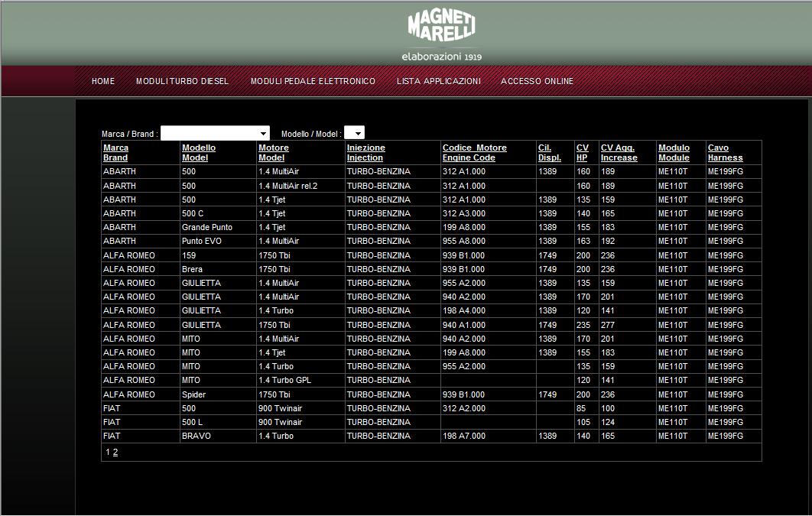Click engine code '198 A7.000'

tap(464, 436)
